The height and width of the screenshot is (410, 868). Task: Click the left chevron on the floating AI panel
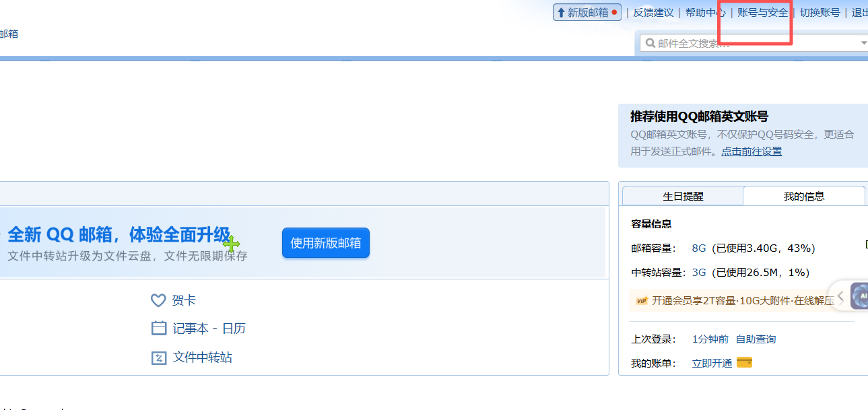click(840, 296)
